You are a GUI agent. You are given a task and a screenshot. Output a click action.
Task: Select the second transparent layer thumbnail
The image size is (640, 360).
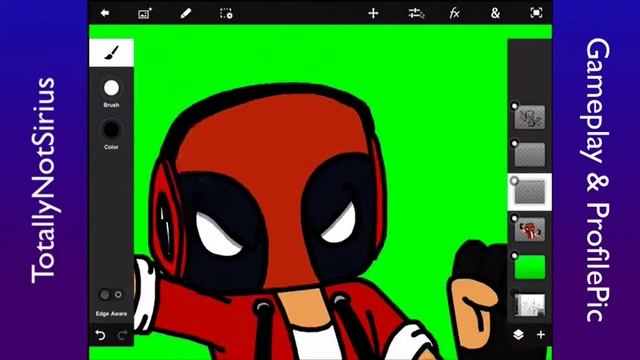[530, 155]
